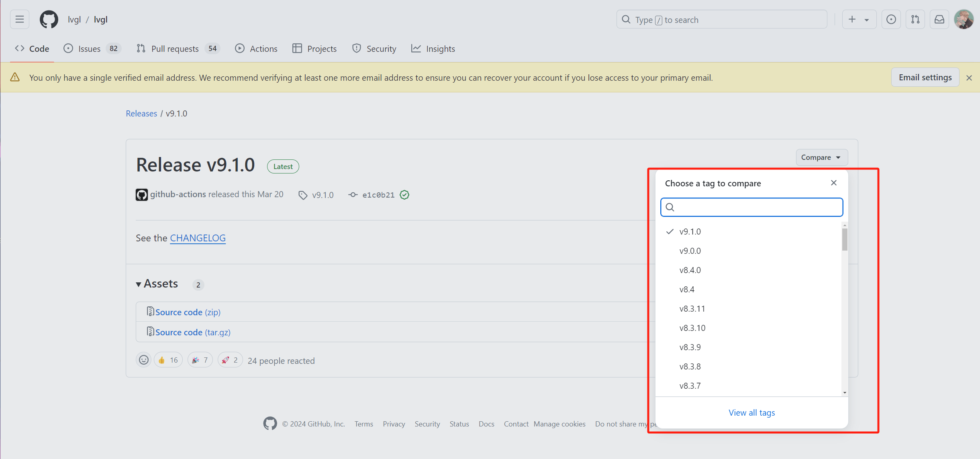Open the pull requests shortcut icon in header

(x=915, y=19)
